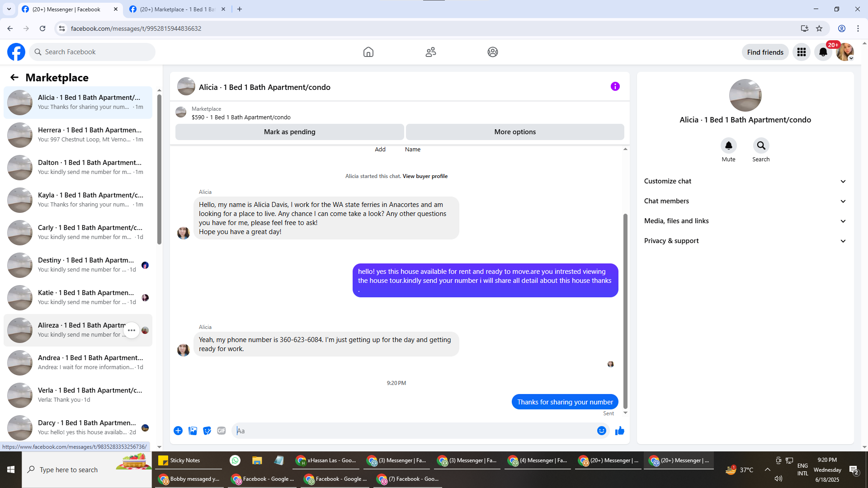Expand Media, files and links section

click(745, 221)
